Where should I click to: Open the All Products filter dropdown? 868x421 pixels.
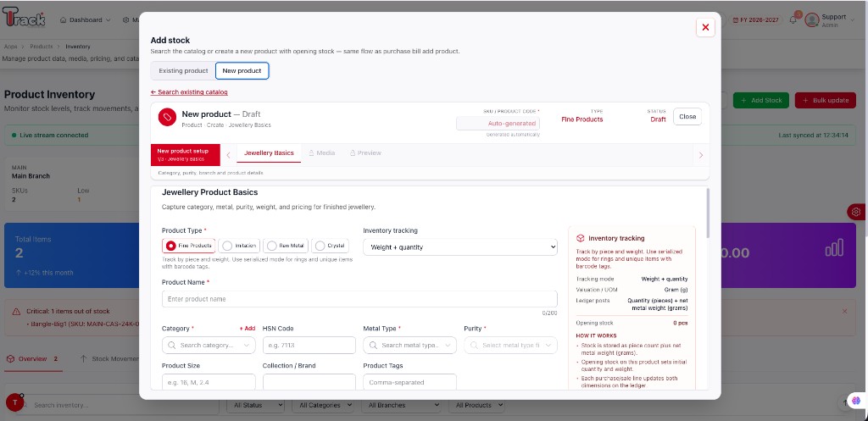click(476, 405)
